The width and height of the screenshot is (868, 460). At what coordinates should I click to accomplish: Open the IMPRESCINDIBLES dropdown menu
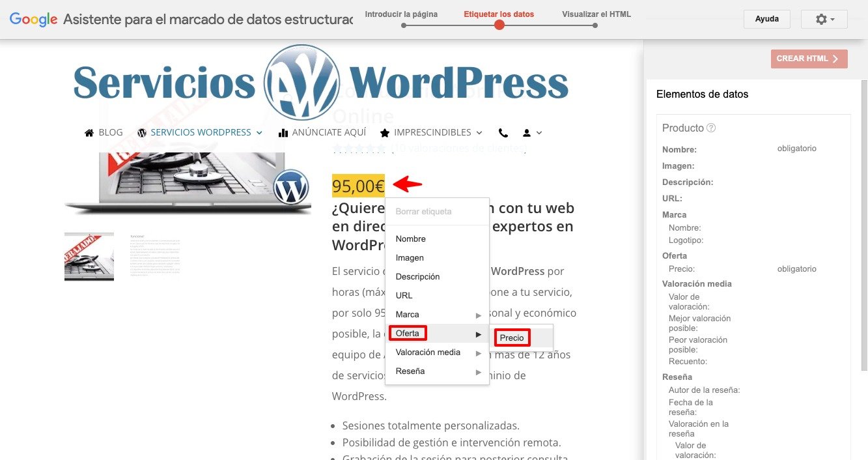click(x=432, y=133)
